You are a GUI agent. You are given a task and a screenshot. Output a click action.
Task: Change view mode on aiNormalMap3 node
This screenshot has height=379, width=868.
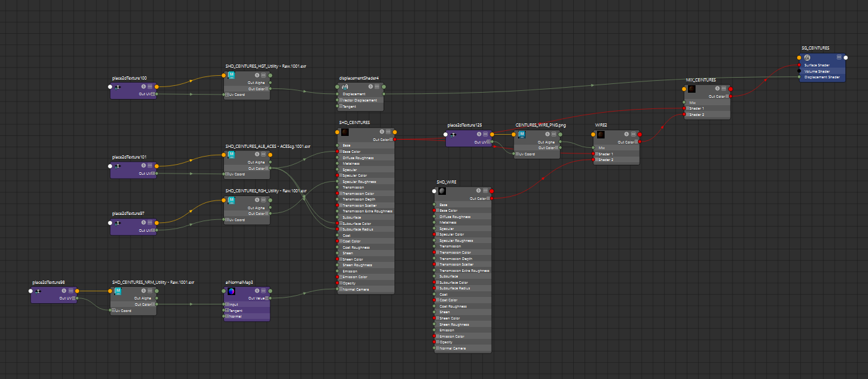point(263,291)
